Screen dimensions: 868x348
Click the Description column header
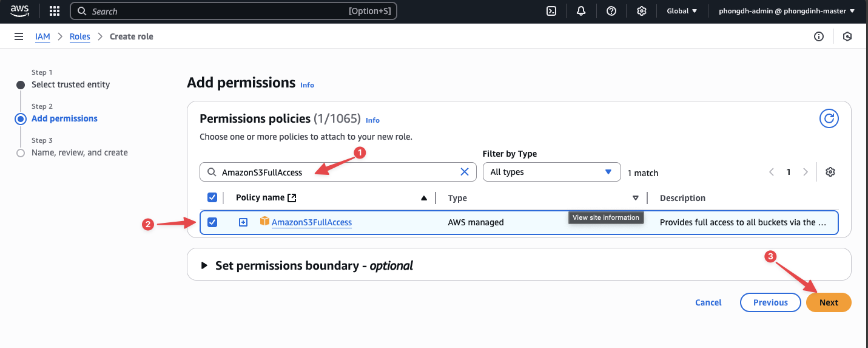[x=682, y=198]
